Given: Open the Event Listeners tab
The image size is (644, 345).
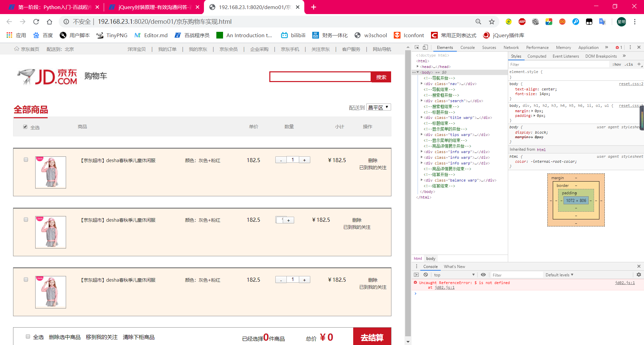Looking at the screenshot, I should pyautogui.click(x=566, y=56).
